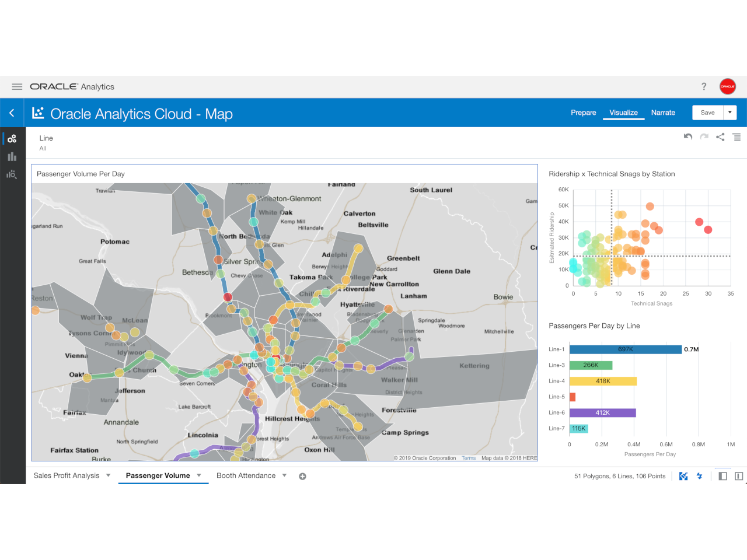Undo the last edit
This screenshot has width=747, height=560.
click(x=688, y=137)
